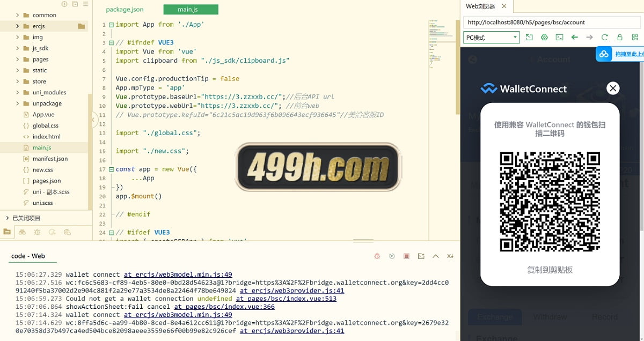The width and height of the screenshot is (644, 341).
Task: Select the main.js editor tab
Action: tap(191, 10)
